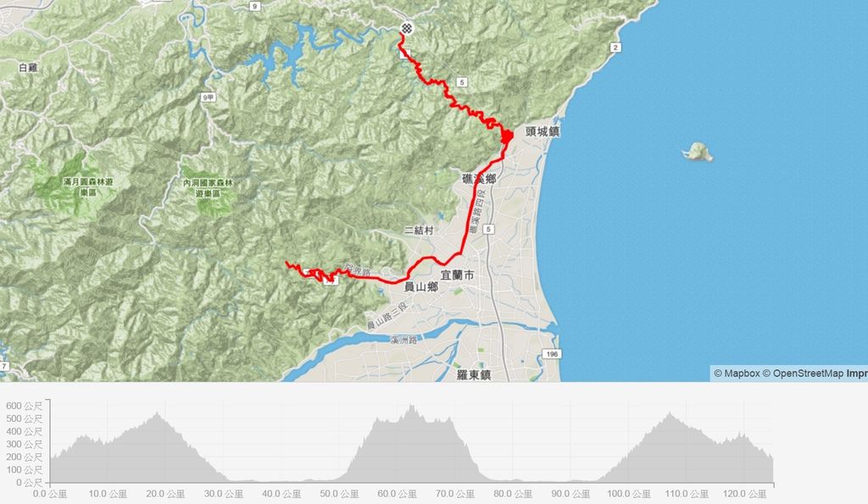Click elevation chart at 60.0 公里 peak
Viewport: 868px width, 504px height.
[x=411, y=406]
